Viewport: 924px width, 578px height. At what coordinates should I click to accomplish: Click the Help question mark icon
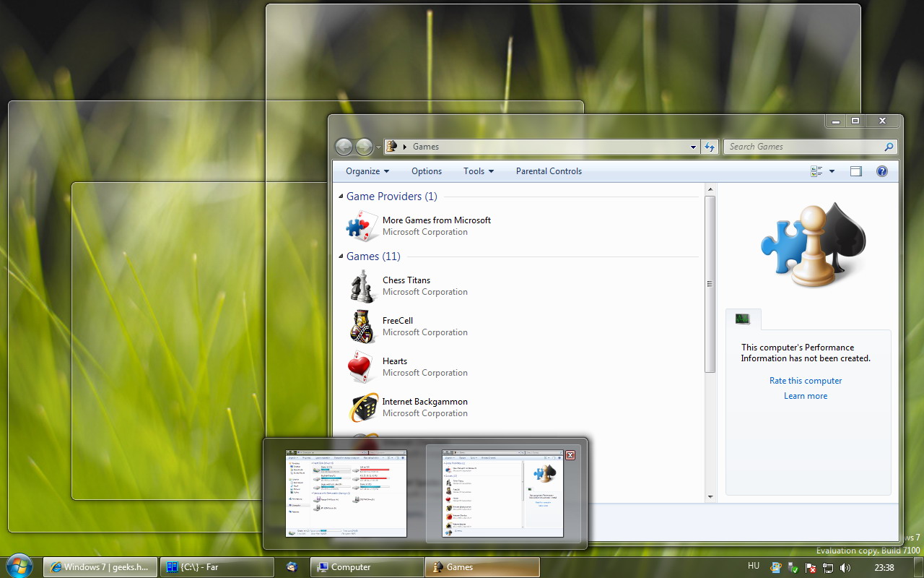[881, 171]
